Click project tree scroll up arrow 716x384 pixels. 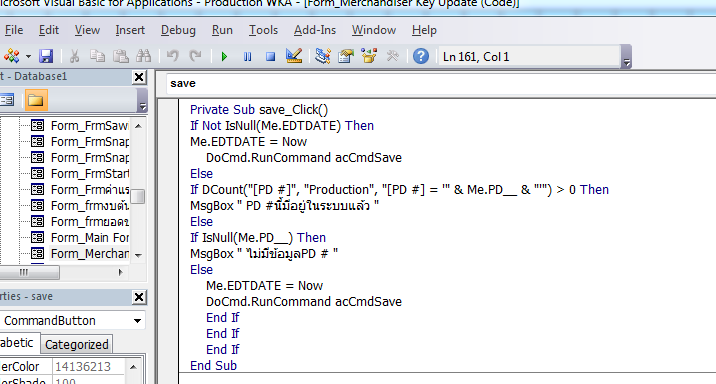(x=138, y=126)
